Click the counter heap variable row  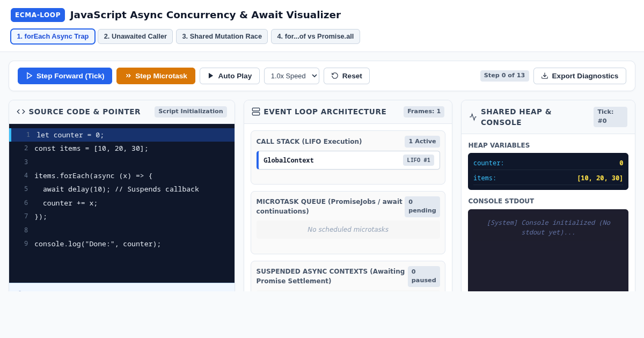pyautogui.click(x=548, y=163)
